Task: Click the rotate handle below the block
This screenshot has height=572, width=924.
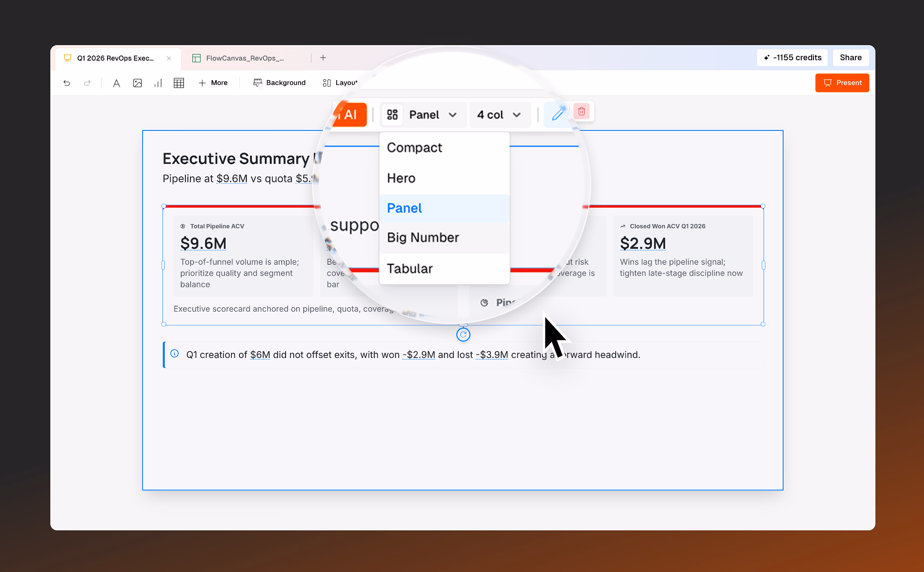Action: point(463,335)
